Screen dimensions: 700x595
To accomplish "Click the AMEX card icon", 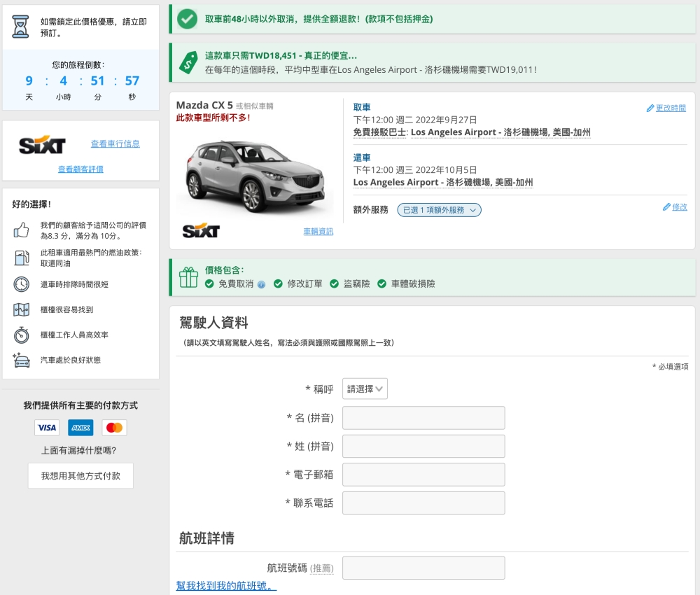I will click(80, 428).
